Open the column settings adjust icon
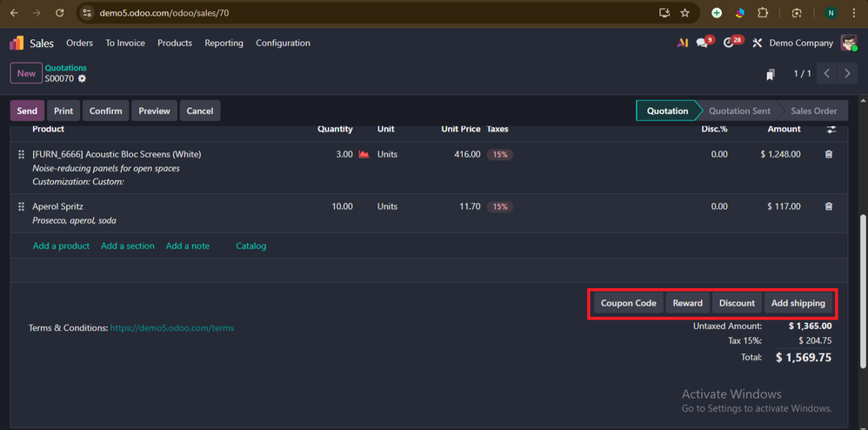 coord(831,129)
